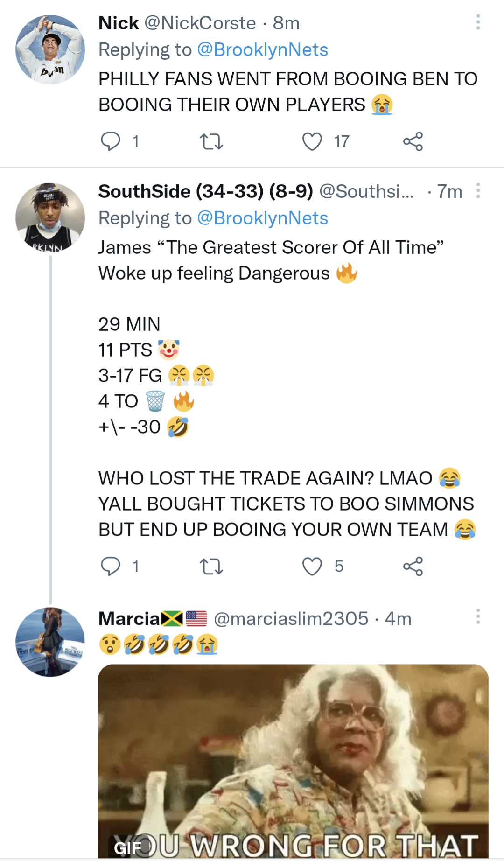Play the "You Wrong For That" GIF

tap(293, 761)
